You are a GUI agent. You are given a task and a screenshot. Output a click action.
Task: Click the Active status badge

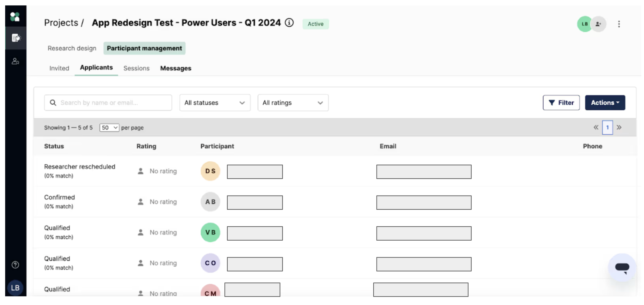click(315, 24)
